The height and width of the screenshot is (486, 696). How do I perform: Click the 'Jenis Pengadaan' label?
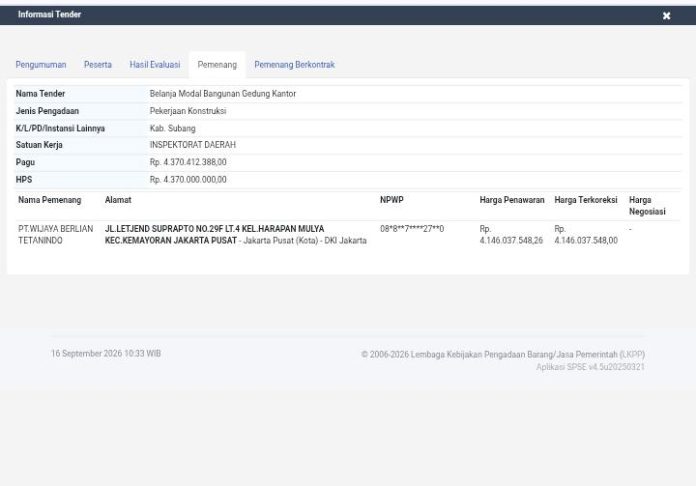pyautogui.click(x=47, y=111)
